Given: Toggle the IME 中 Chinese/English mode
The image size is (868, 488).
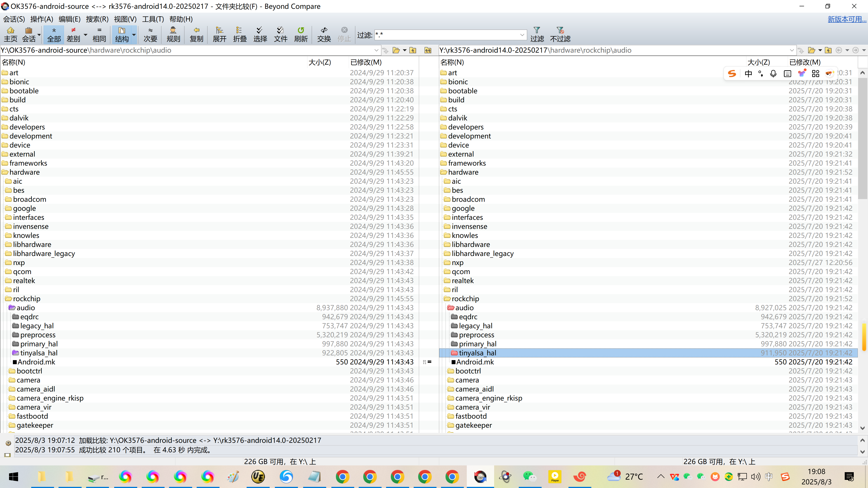Looking at the screenshot, I should [x=748, y=73].
